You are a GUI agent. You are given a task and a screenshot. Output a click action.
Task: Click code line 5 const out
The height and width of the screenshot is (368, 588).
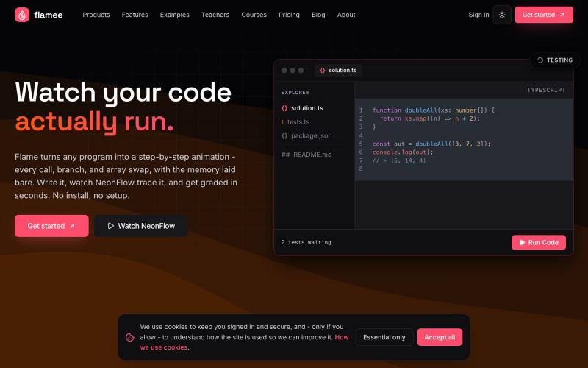pyautogui.click(x=431, y=144)
